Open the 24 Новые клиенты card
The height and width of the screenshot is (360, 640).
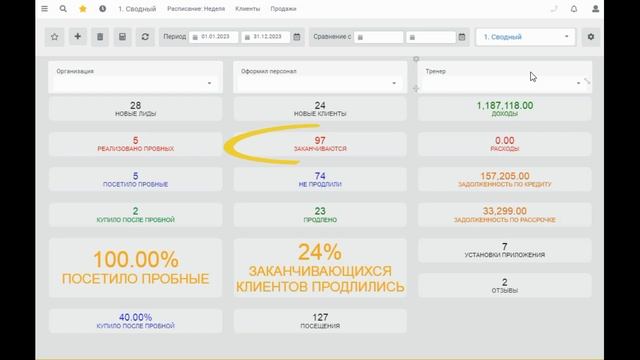click(320, 109)
